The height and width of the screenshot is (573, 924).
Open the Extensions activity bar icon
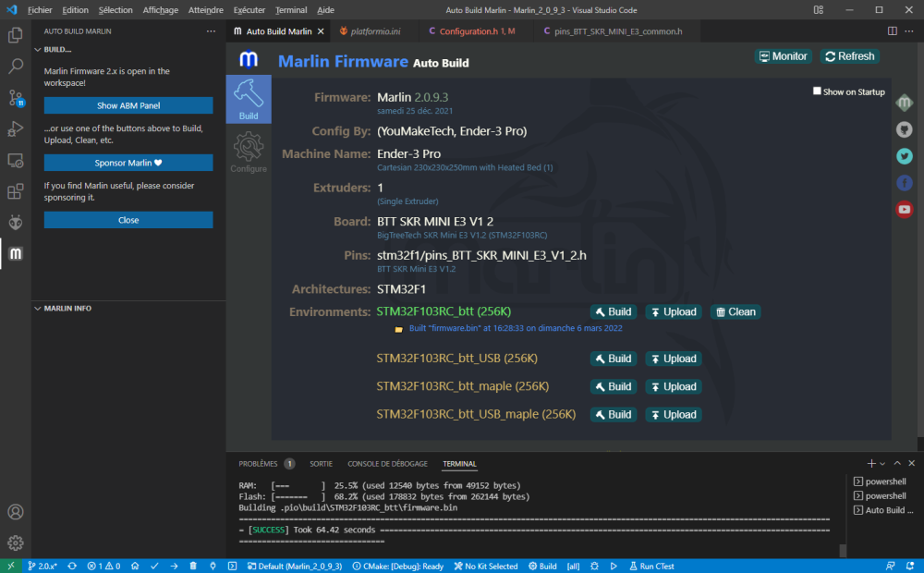(16, 191)
